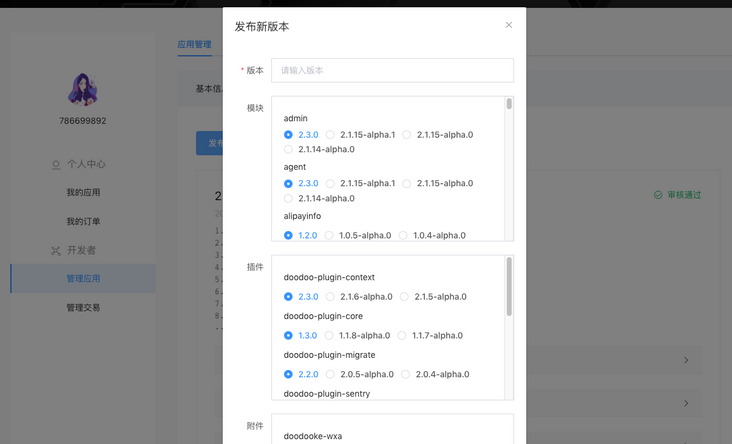
Task: Click the agent module label
Action: click(295, 167)
